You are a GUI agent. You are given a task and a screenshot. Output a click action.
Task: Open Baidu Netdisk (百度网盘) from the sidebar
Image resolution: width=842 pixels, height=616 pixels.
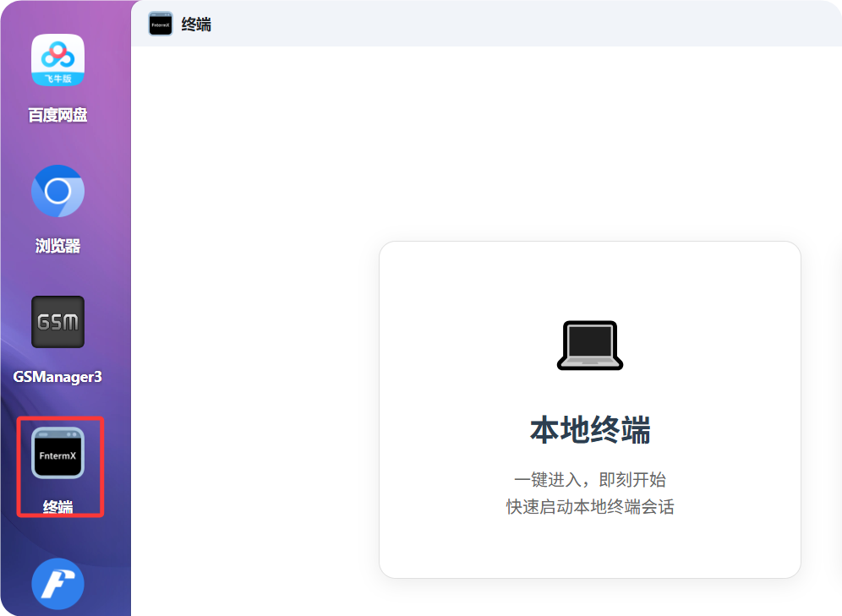point(57,59)
